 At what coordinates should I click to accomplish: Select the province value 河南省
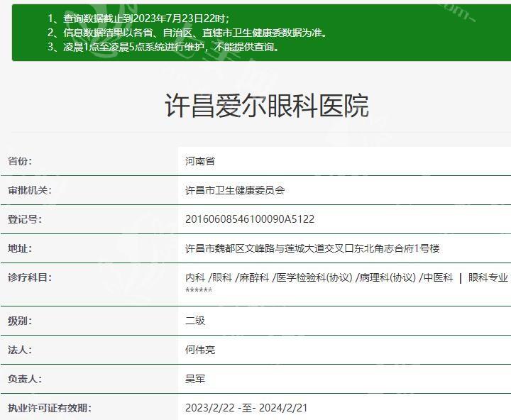pyautogui.click(x=199, y=161)
